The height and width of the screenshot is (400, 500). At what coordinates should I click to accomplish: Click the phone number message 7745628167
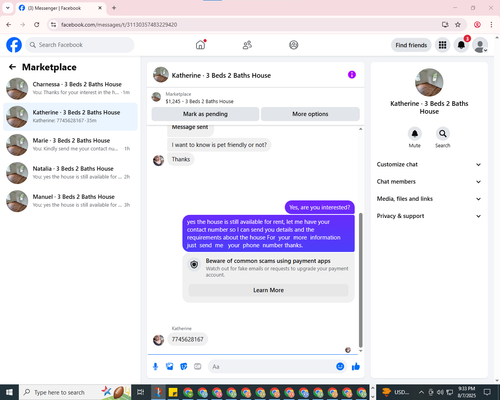coord(187,339)
